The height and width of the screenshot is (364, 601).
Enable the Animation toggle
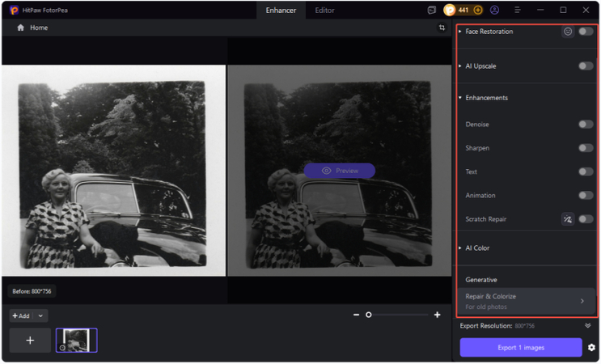pos(586,196)
